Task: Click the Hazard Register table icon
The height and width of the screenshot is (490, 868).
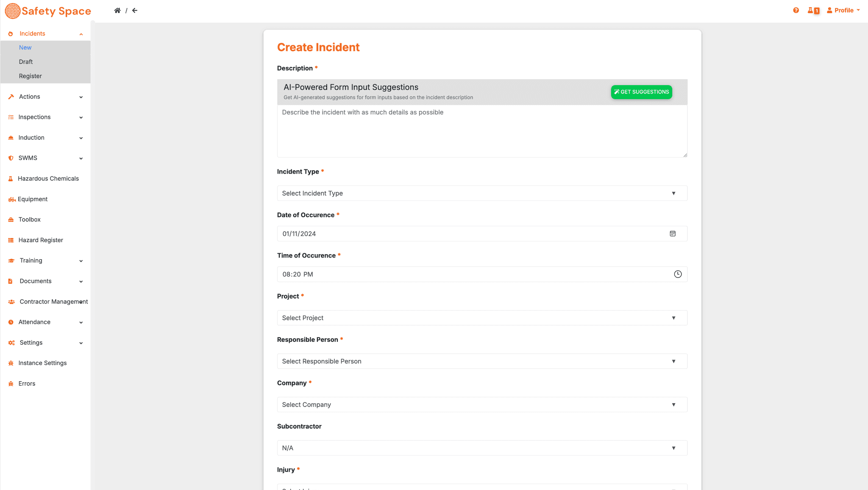Action: click(x=11, y=240)
